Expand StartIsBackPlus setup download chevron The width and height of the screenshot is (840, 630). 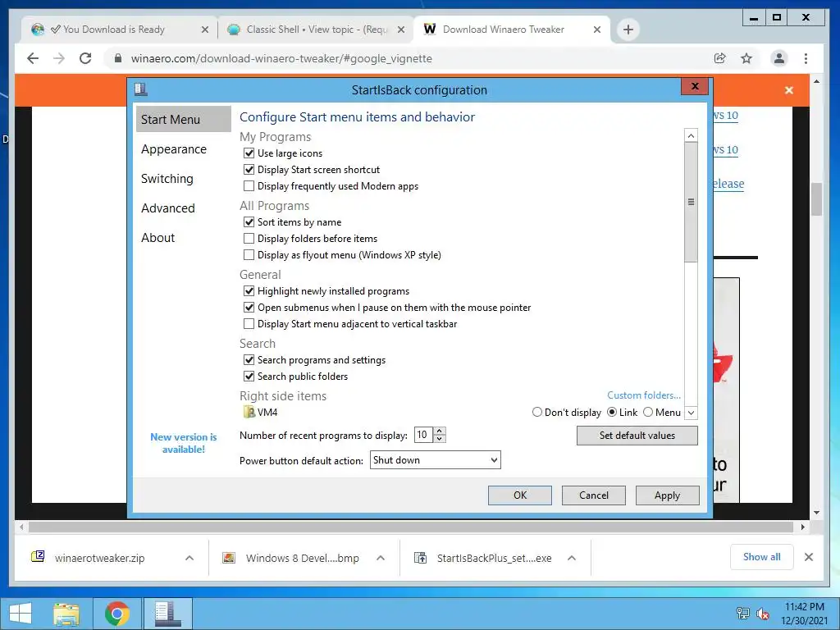(572, 558)
